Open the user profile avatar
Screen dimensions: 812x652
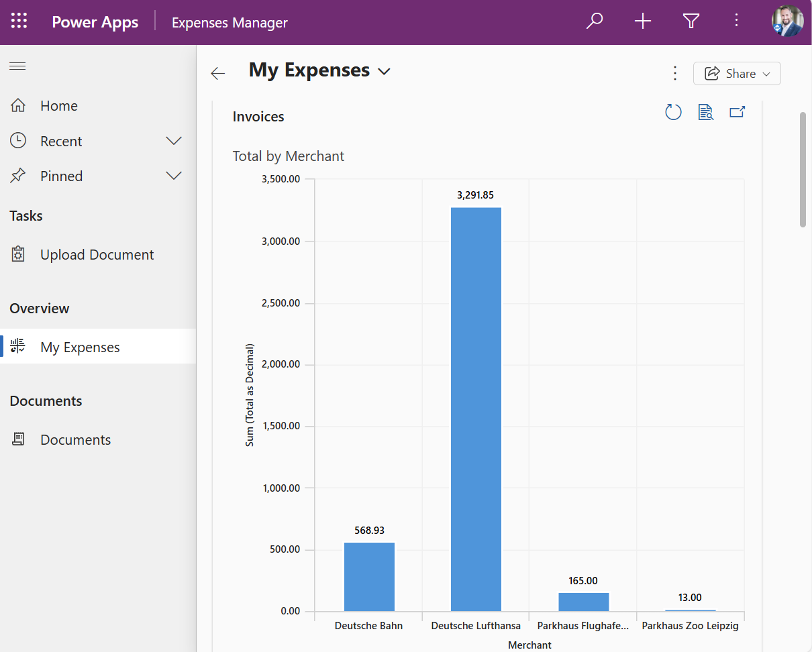[786, 21]
